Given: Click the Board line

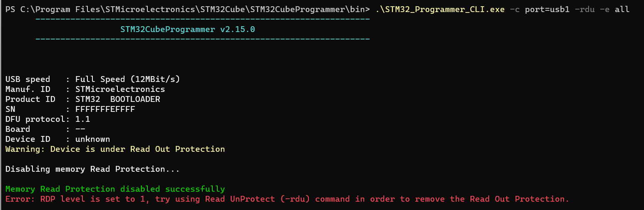Looking at the screenshot, I should 45,129.
